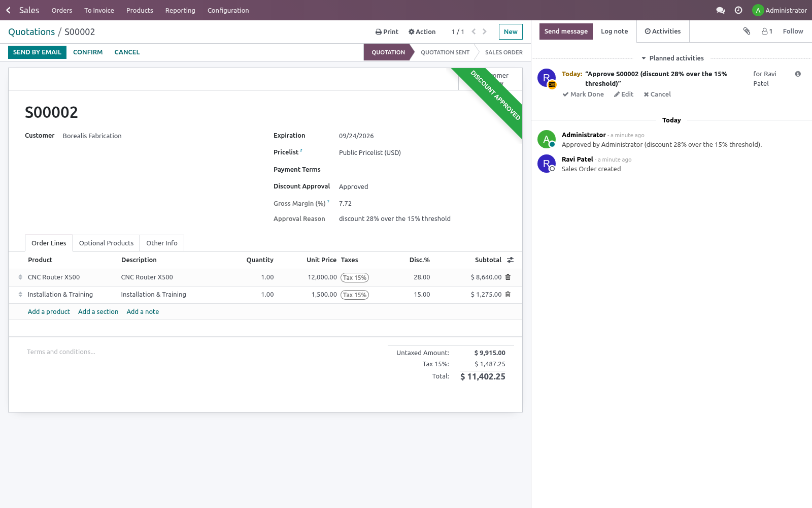Mark the approval activity as done

(x=583, y=94)
